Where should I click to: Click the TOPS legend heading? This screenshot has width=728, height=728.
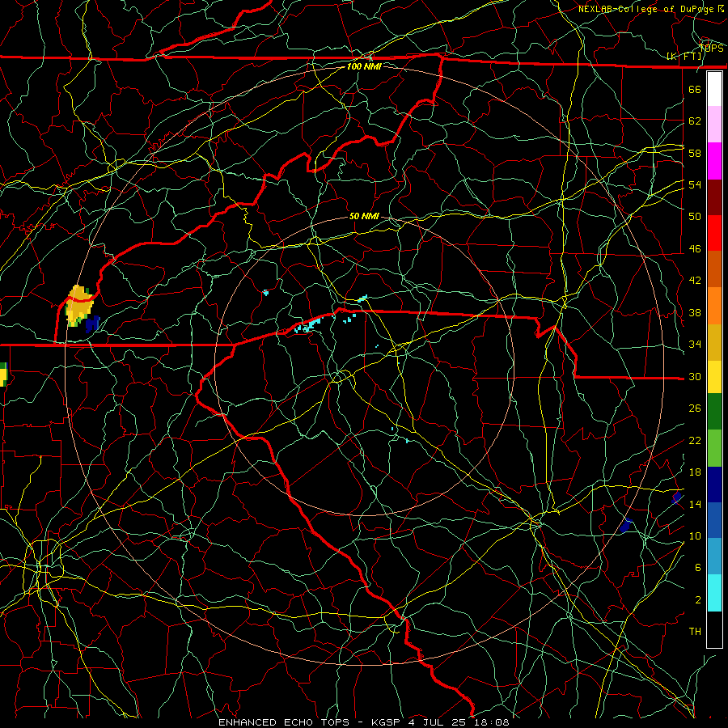tap(711, 48)
